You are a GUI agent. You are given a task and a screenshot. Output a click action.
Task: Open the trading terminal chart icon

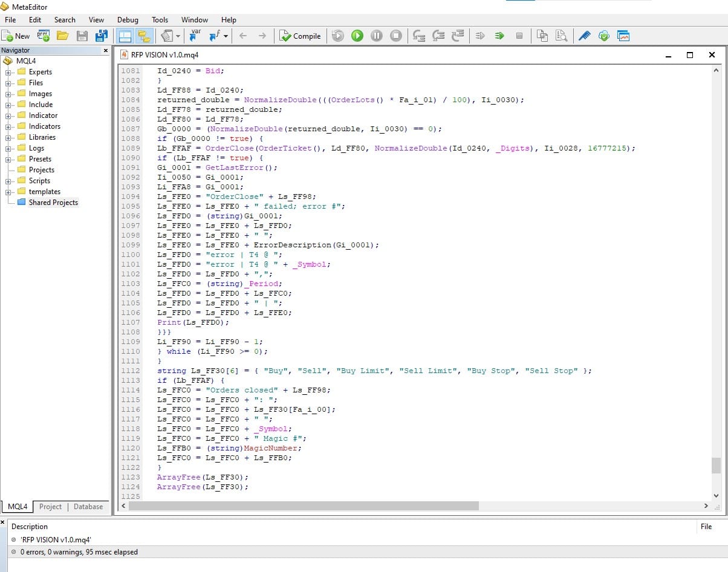[623, 36]
